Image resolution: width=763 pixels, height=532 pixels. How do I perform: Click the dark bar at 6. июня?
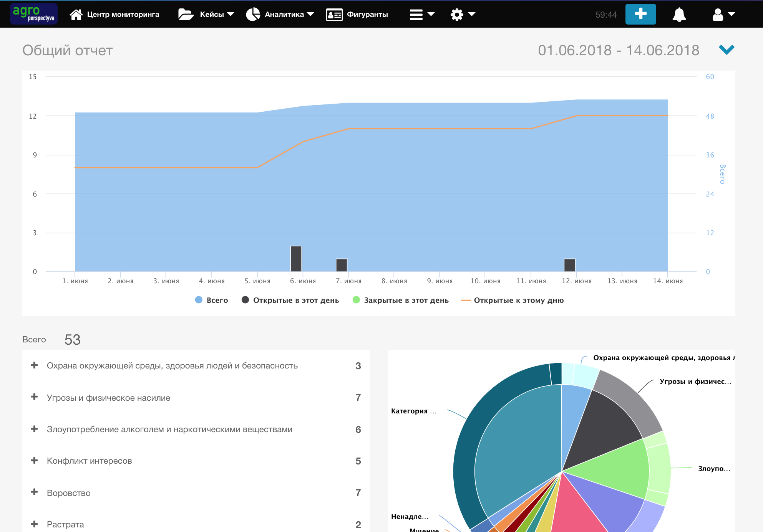point(296,259)
